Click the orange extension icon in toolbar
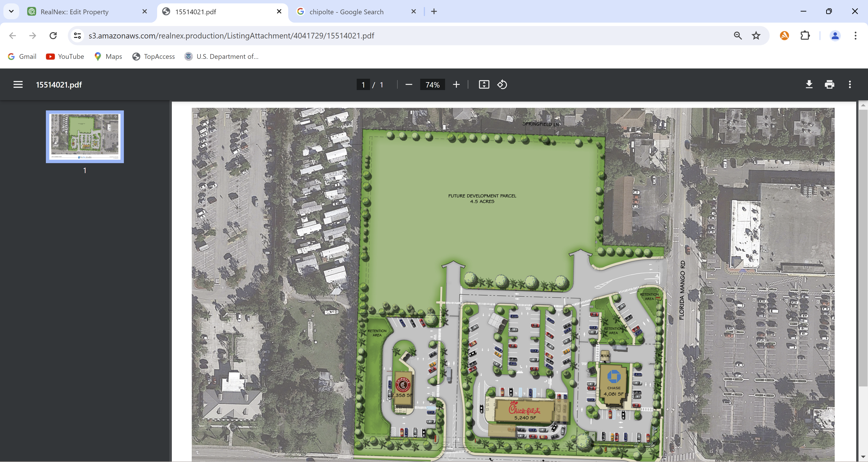Screen dimensions: 868x462 click(x=784, y=36)
